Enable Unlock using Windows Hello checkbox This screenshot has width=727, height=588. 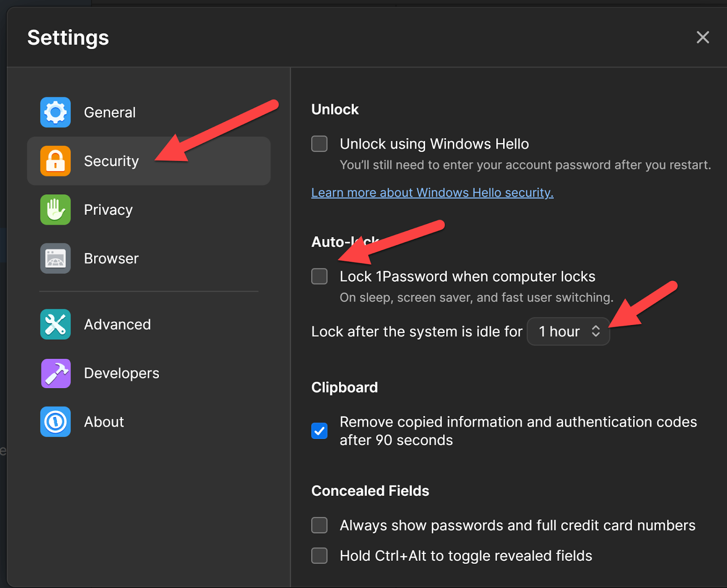(x=319, y=144)
